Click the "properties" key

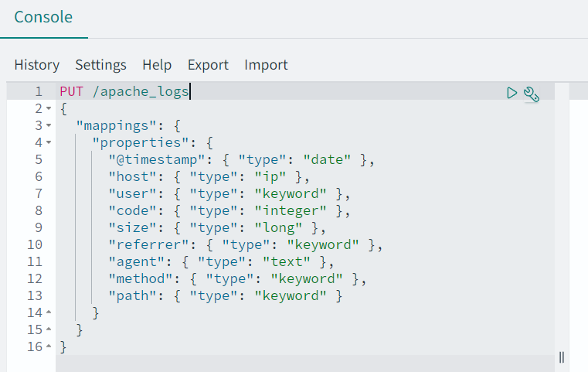click(x=141, y=142)
